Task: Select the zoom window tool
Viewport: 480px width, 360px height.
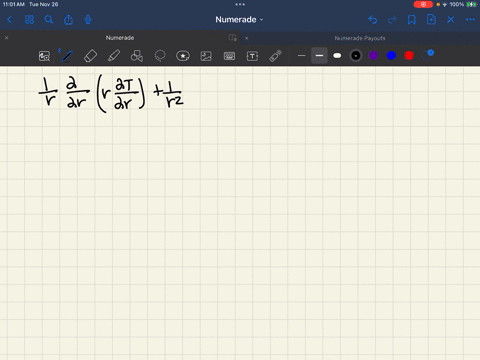Action: point(44,56)
